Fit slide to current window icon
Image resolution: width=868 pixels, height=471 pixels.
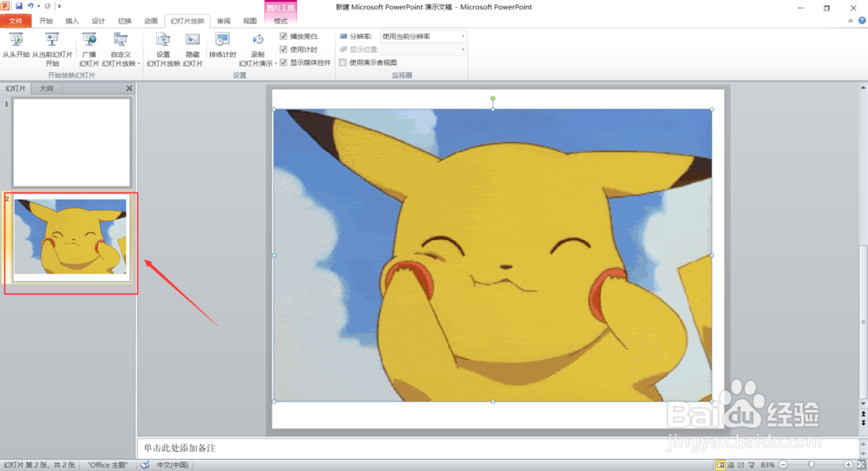click(x=861, y=465)
